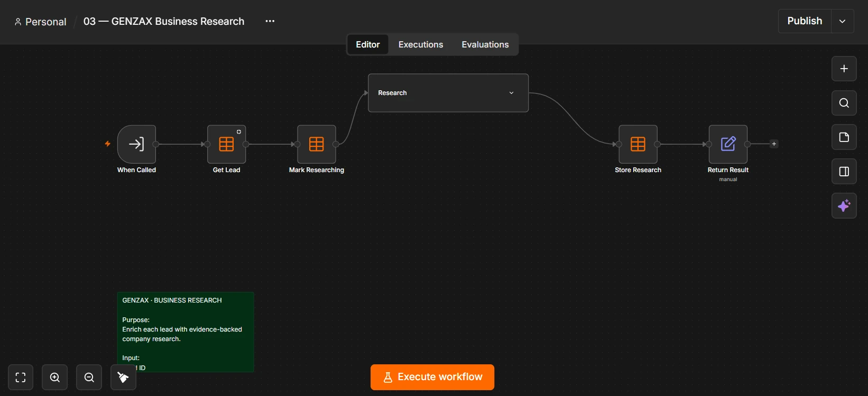Publish the workflow

(x=805, y=21)
